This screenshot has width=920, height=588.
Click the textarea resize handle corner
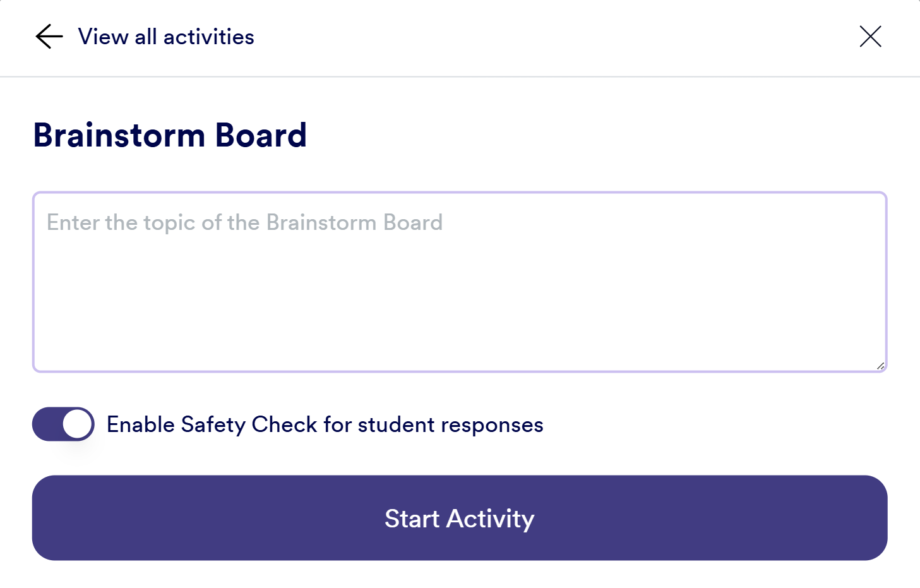pyautogui.click(x=880, y=366)
